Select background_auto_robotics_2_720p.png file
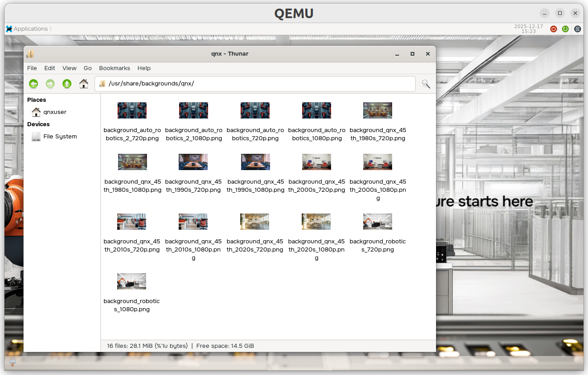Viewport: 588px width, 375px height. point(132,110)
